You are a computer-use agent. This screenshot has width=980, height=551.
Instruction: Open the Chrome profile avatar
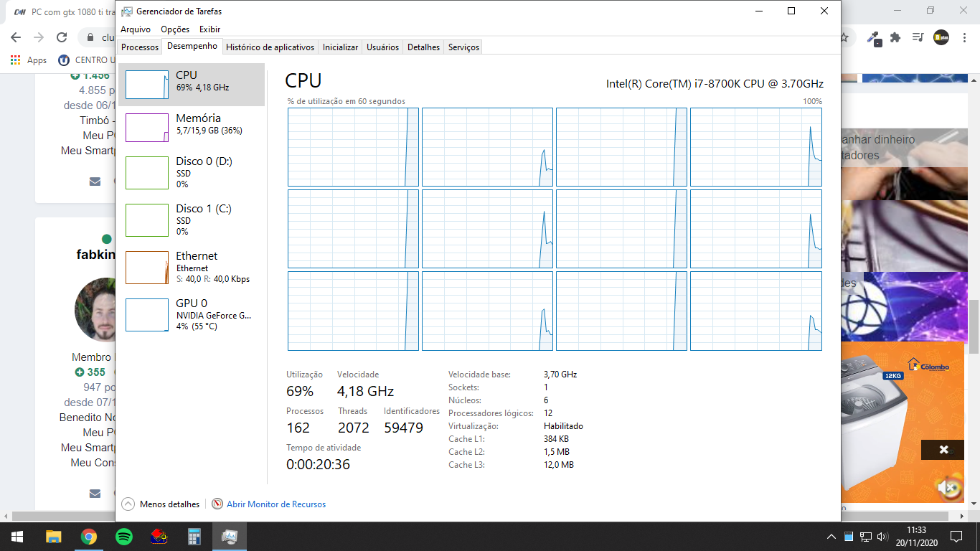click(x=941, y=37)
